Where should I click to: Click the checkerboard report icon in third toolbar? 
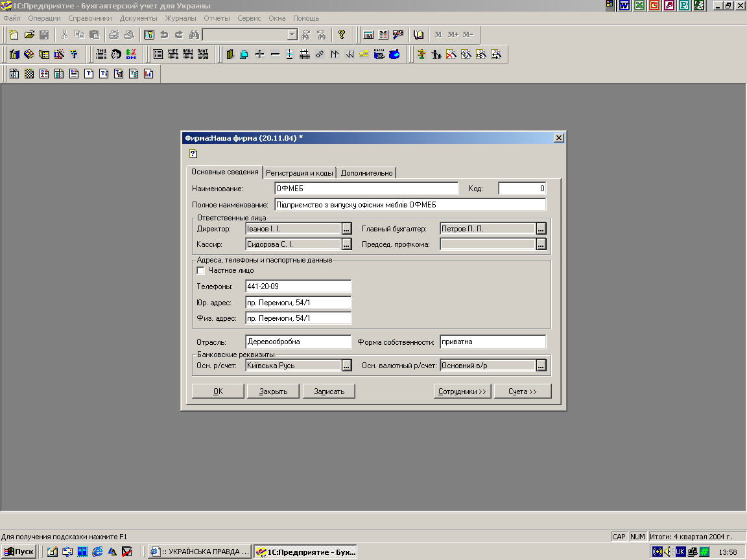click(29, 74)
